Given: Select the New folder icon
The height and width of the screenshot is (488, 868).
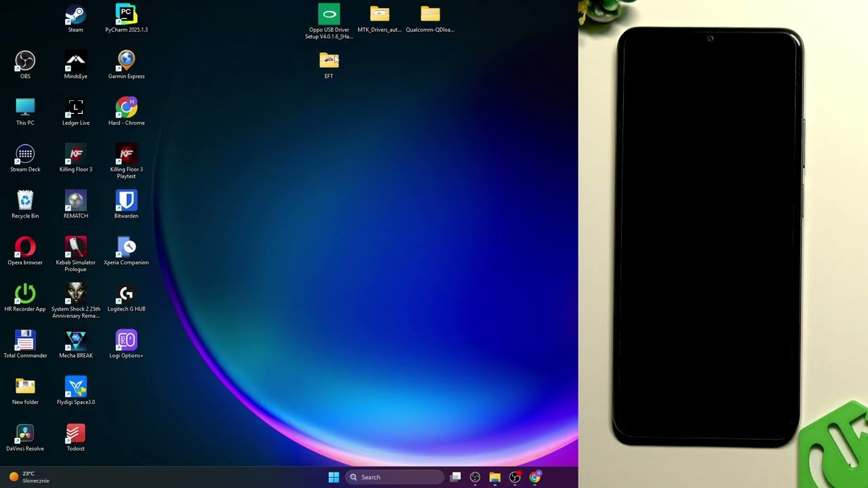Looking at the screenshot, I should point(25,392).
